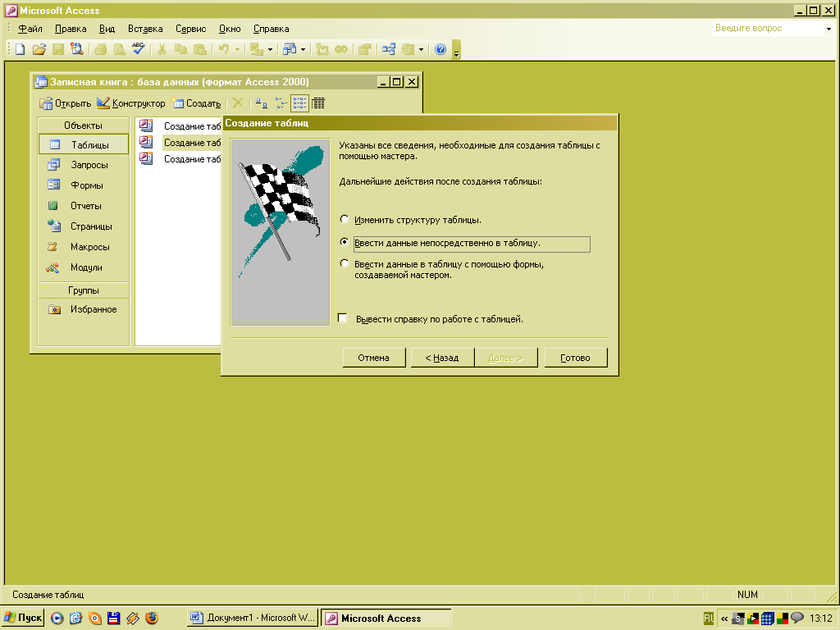840x630 pixels.
Task: Click the Undo arrow icon
Action: (224, 49)
